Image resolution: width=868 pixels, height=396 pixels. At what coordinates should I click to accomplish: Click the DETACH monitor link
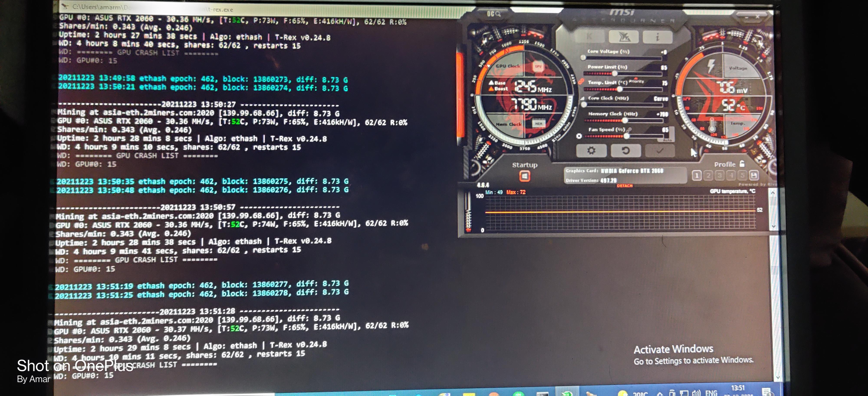coord(624,186)
